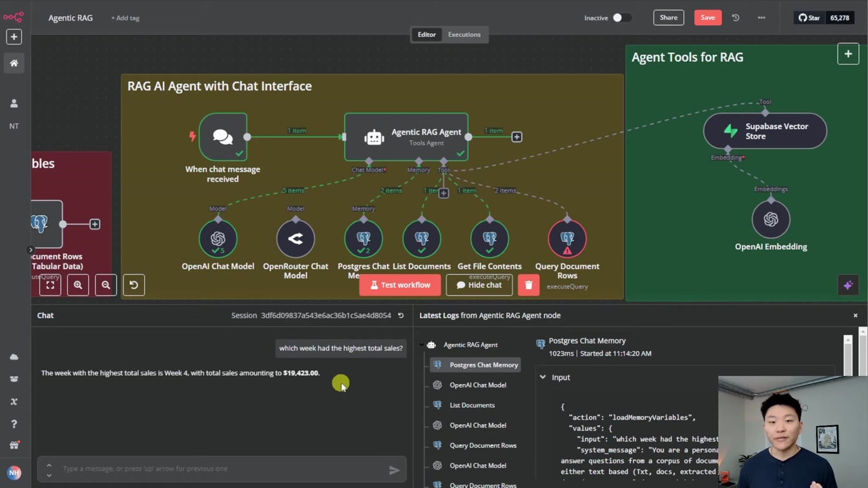The width and height of the screenshot is (868, 488).
Task: Click the chat message input field
Action: click(x=222, y=469)
